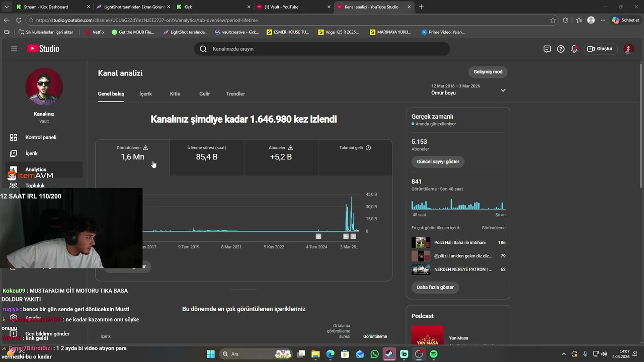Open the Windows Start menu
The height and width of the screenshot is (362, 644).
click(211, 354)
